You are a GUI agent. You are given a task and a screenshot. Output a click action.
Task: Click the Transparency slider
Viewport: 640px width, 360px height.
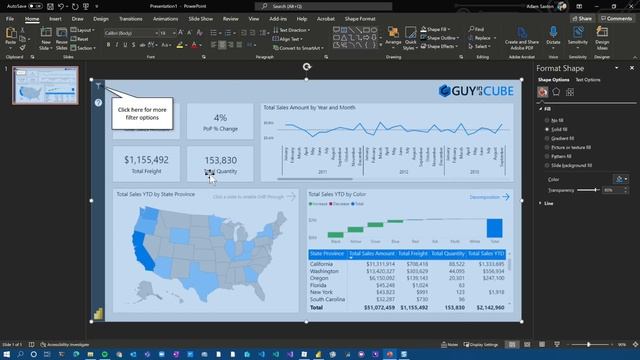588,190
